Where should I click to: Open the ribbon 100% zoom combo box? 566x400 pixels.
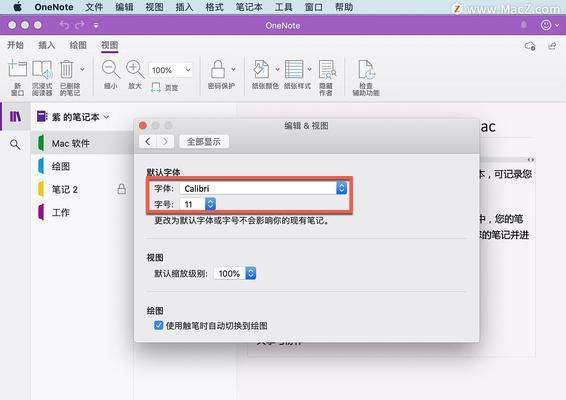click(170, 70)
